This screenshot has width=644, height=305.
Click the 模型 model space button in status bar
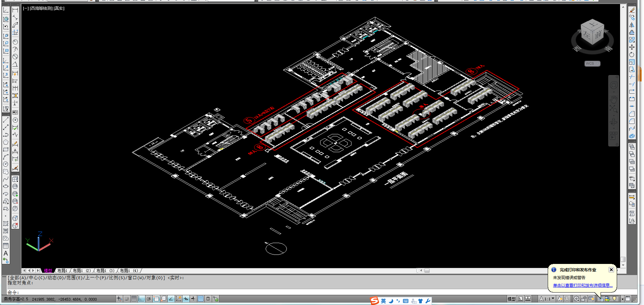pos(511,299)
